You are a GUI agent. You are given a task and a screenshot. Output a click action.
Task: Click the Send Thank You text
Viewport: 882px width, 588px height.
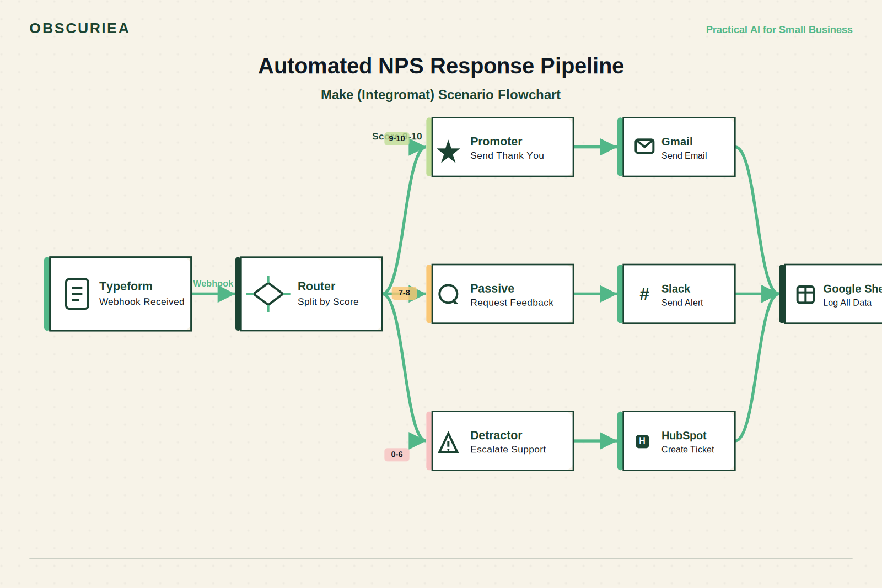507,155
